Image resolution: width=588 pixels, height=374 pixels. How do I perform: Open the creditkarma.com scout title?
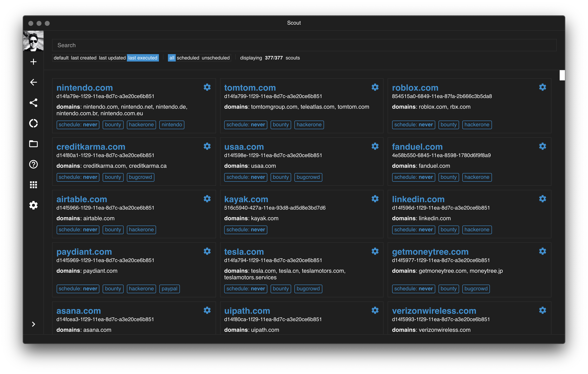pyautogui.click(x=91, y=147)
